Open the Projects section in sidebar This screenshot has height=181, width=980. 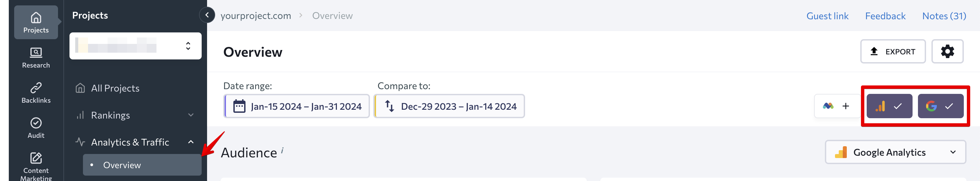36,22
